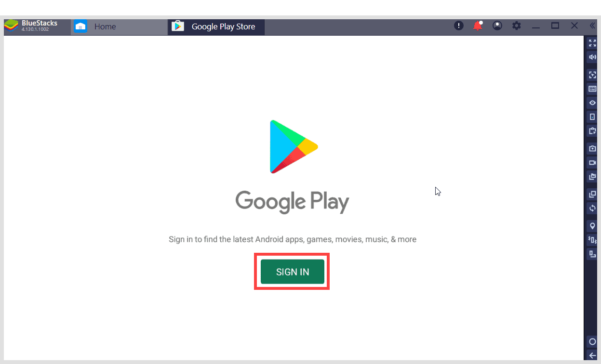Click the BlueStacks logo in title bar
Screen dimensions: 601x364
[x=11, y=26]
